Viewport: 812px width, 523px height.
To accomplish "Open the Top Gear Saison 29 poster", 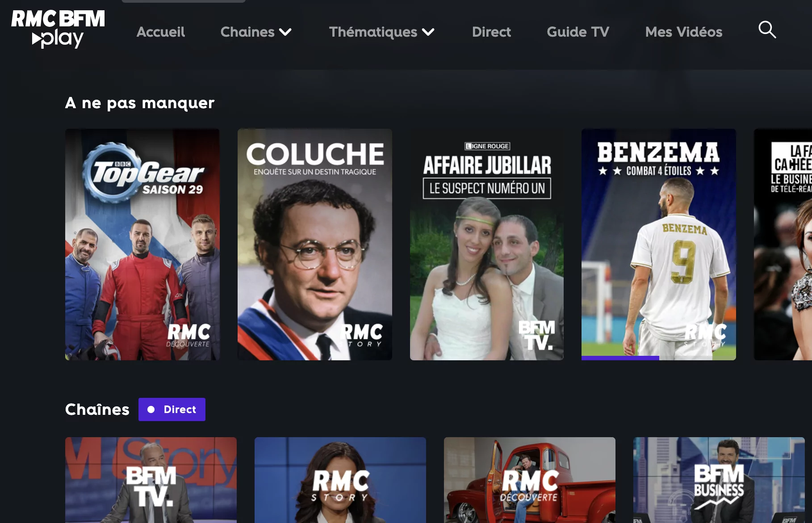I will coord(142,245).
